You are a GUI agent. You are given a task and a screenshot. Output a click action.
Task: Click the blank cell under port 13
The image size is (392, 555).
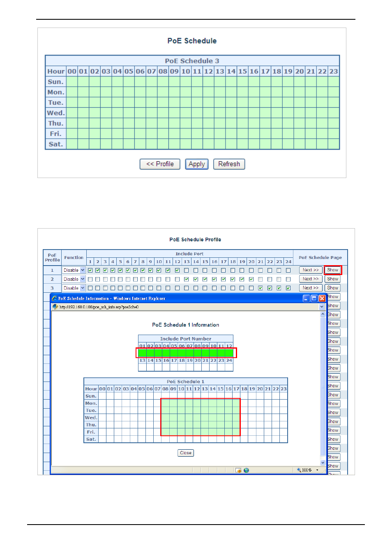pyautogui.click(x=143, y=367)
